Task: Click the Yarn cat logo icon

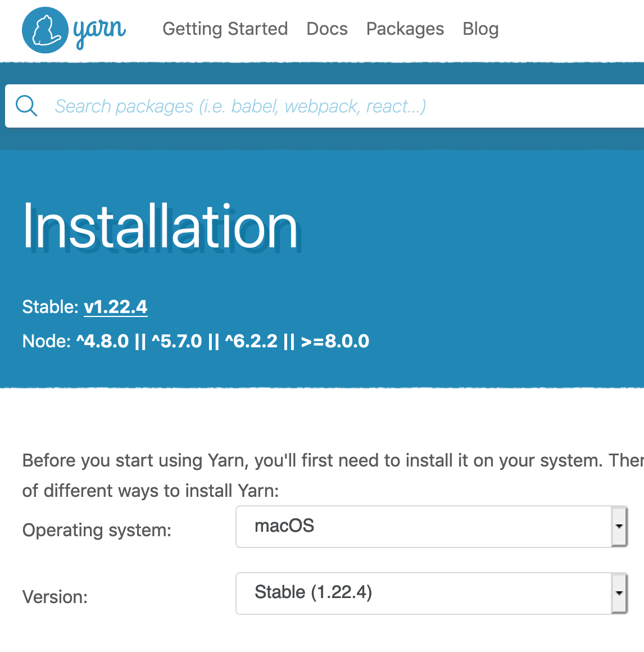Action: [x=45, y=30]
